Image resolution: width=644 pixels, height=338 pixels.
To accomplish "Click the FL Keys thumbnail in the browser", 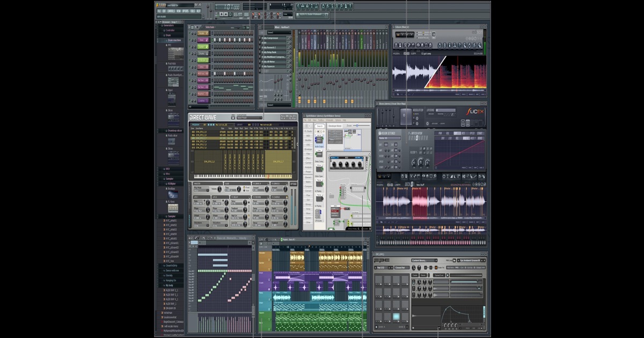I will pyautogui.click(x=173, y=208).
